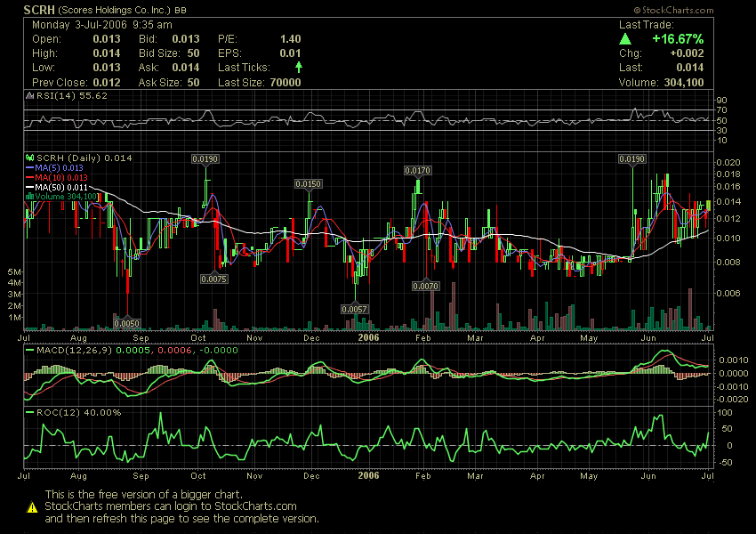
Task: Click the Prev Close value 0.012
Action: [107, 83]
